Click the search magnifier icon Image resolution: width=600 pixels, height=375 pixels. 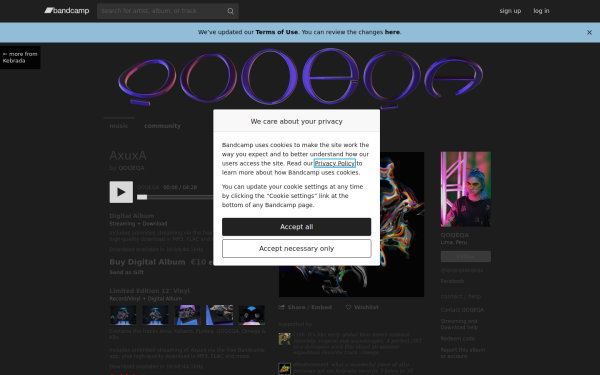(230, 11)
